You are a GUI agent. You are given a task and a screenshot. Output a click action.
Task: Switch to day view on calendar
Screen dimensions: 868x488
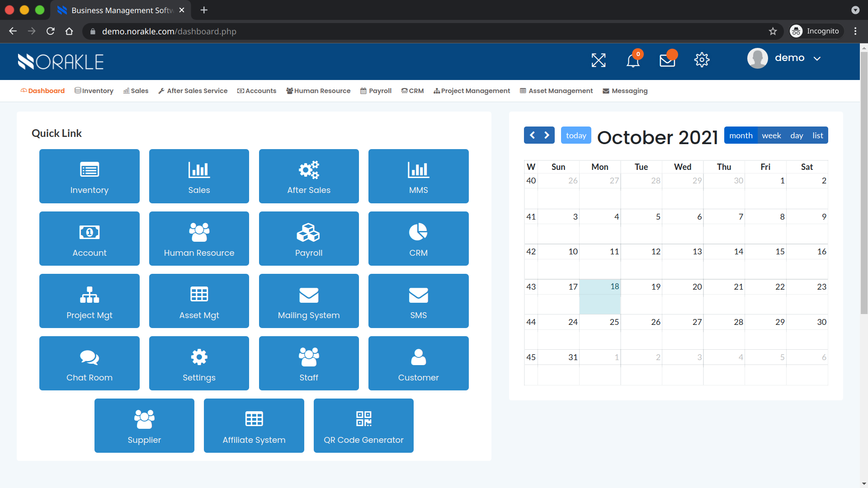tap(797, 135)
